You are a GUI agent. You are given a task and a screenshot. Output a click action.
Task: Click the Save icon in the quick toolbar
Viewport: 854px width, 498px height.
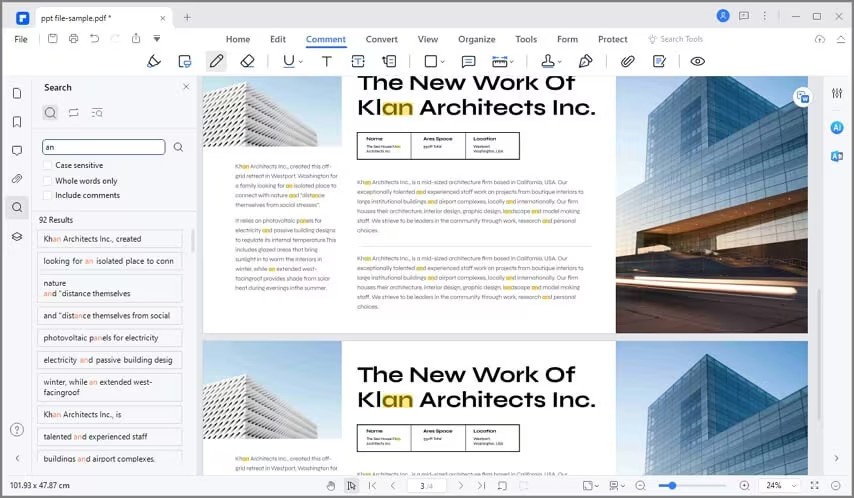point(53,39)
